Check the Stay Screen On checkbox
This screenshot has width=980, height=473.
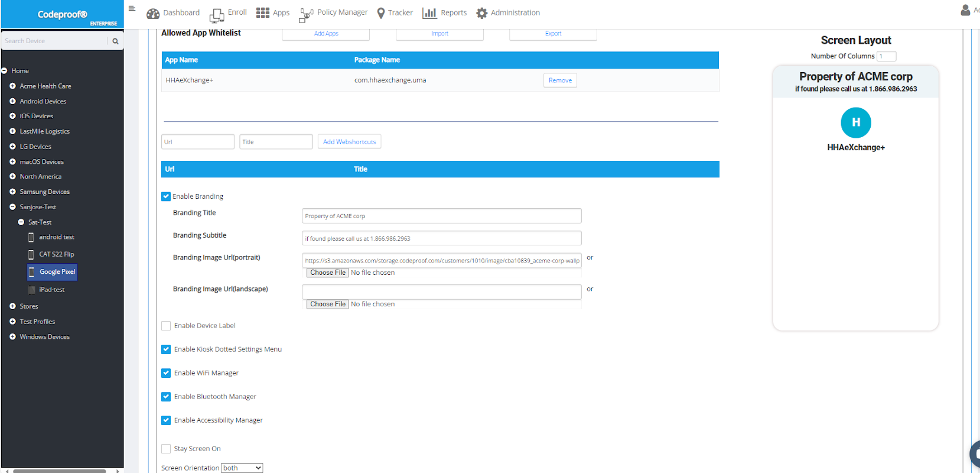[166, 449]
